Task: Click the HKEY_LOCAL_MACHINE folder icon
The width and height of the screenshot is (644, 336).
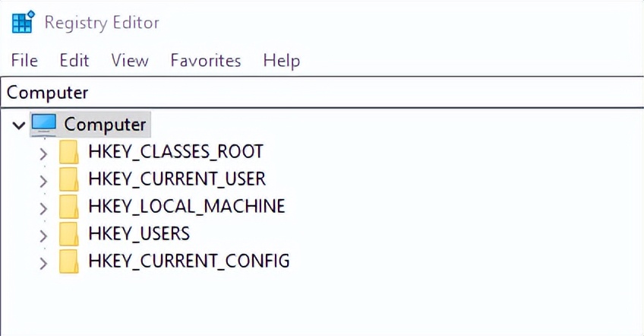Action: [x=69, y=207]
